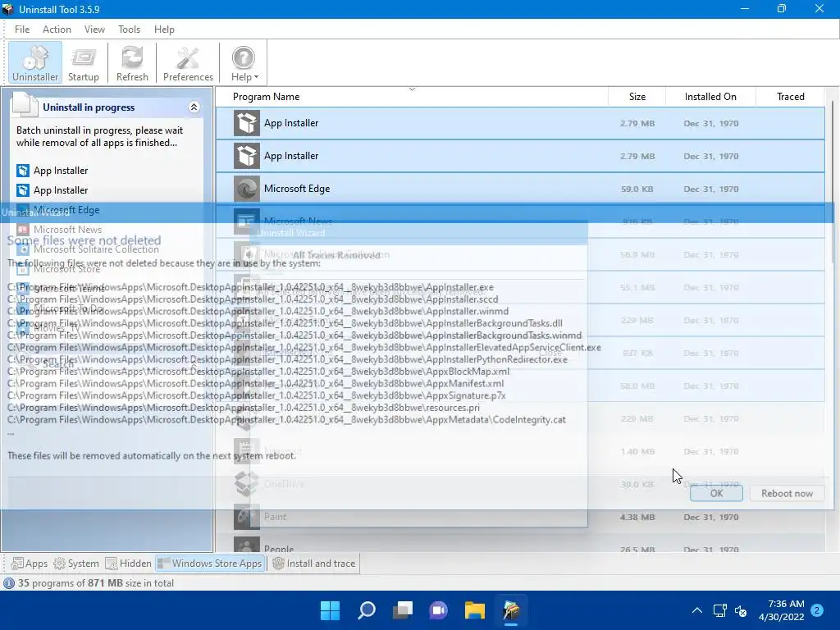Open the Help menu in menu bar

click(164, 30)
